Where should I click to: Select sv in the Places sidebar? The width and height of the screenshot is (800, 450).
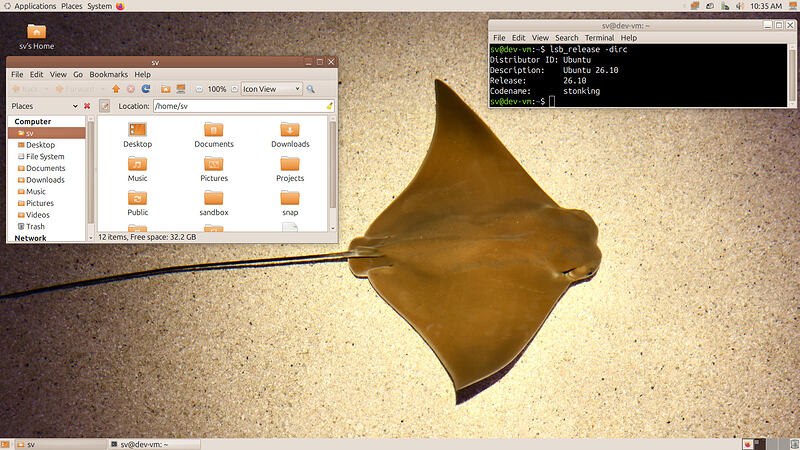click(x=46, y=133)
